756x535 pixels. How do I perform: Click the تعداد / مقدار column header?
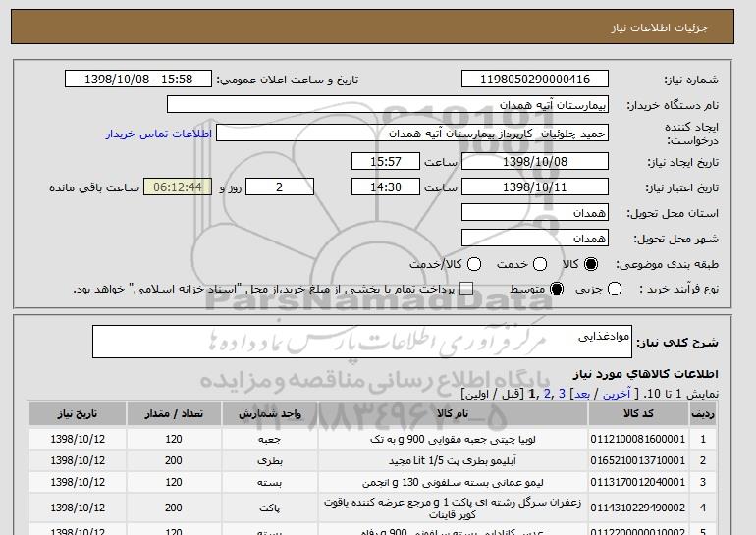click(x=174, y=414)
